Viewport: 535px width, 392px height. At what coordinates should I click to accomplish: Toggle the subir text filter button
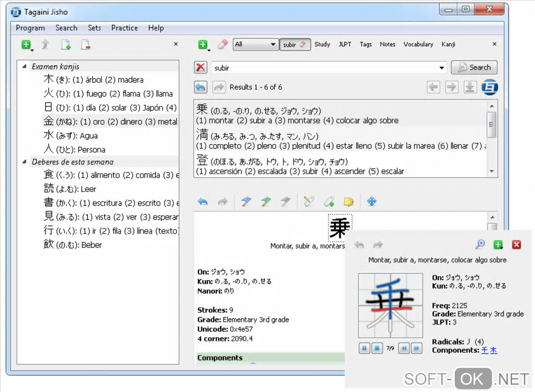pyautogui.click(x=295, y=45)
